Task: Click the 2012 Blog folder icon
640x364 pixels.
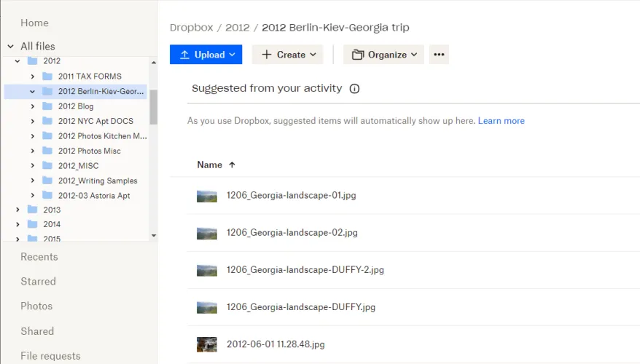Action: click(47, 106)
